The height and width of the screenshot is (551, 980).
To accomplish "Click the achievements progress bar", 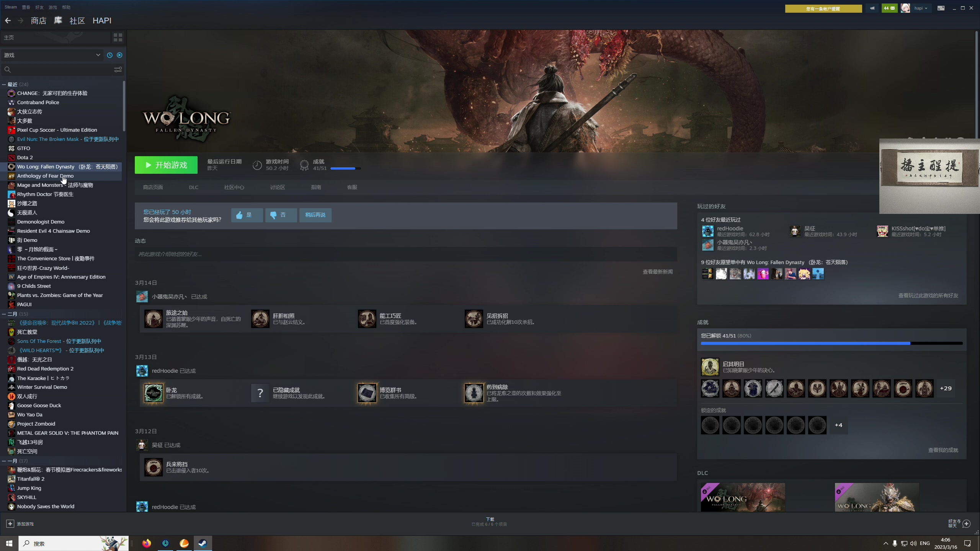I will pyautogui.click(x=831, y=343).
